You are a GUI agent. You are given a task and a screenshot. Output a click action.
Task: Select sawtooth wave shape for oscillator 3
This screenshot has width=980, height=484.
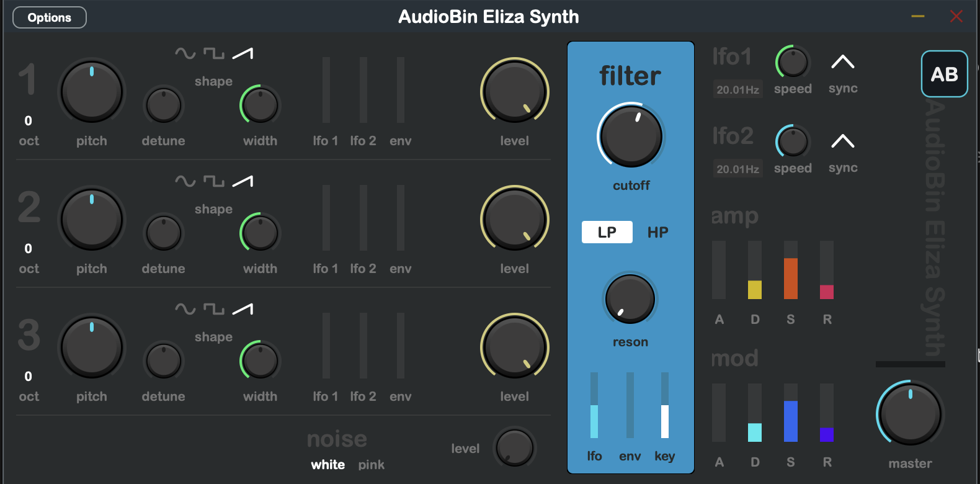click(243, 310)
